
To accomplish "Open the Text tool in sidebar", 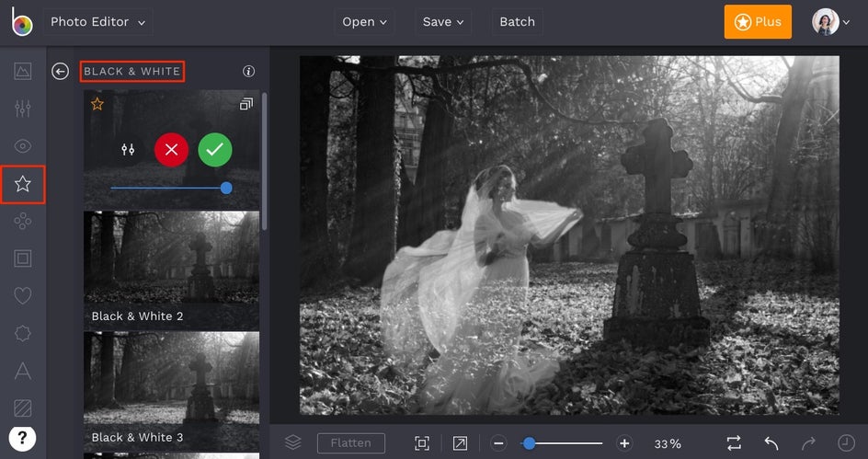I will (x=23, y=371).
